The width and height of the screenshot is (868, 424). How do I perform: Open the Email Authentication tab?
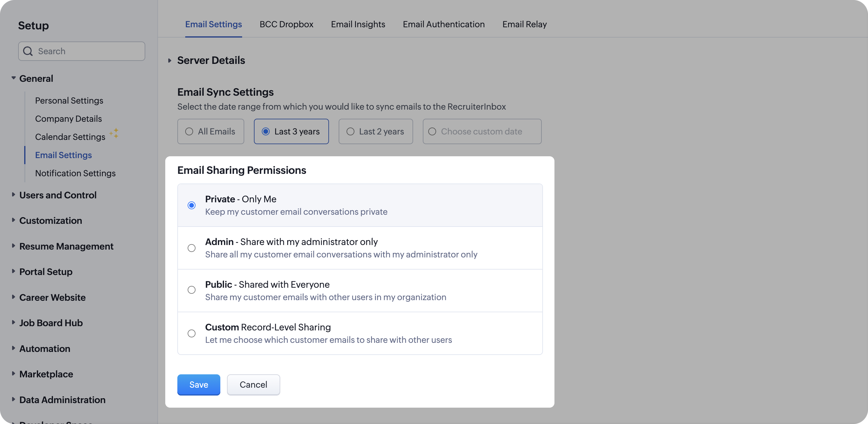click(x=443, y=24)
